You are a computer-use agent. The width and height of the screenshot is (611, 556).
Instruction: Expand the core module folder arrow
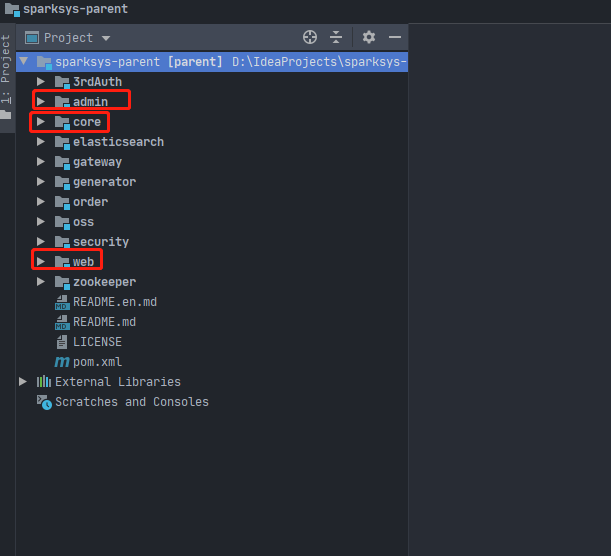pos(41,122)
